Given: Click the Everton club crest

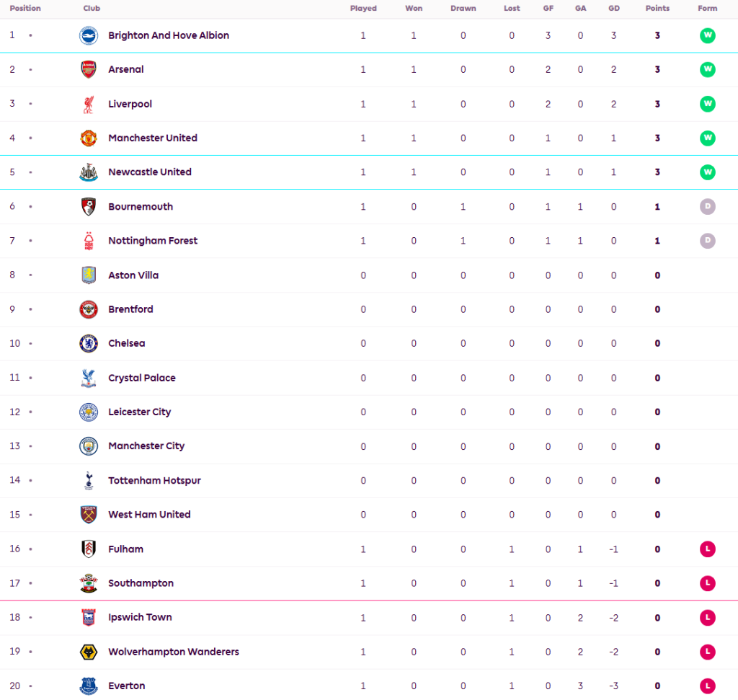Looking at the screenshot, I should coord(89,686).
